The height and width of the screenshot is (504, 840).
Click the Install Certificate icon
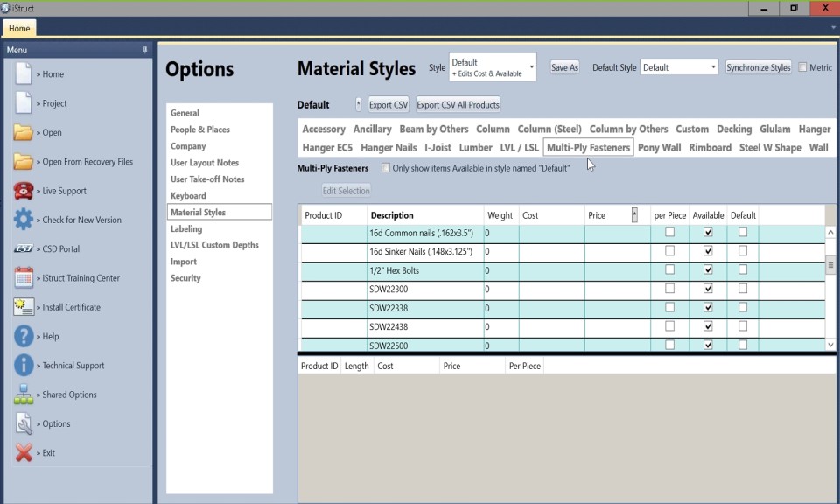[x=24, y=307]
